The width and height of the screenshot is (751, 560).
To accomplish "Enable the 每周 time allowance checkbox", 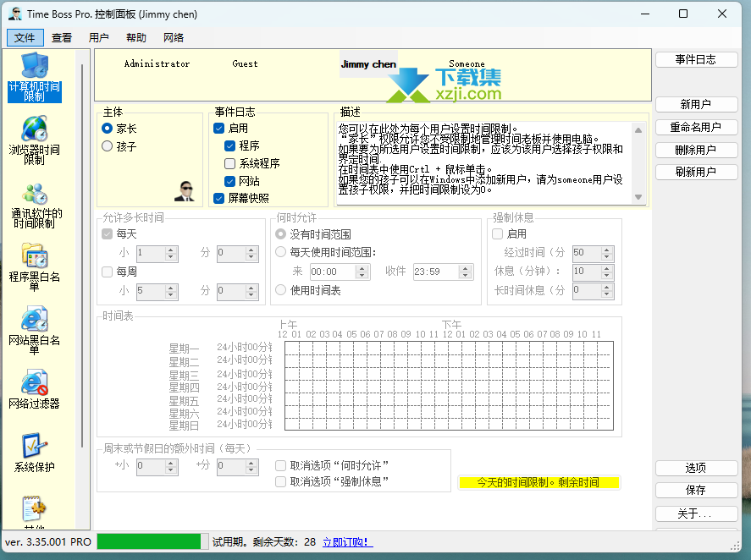I will tap(108, 272).
